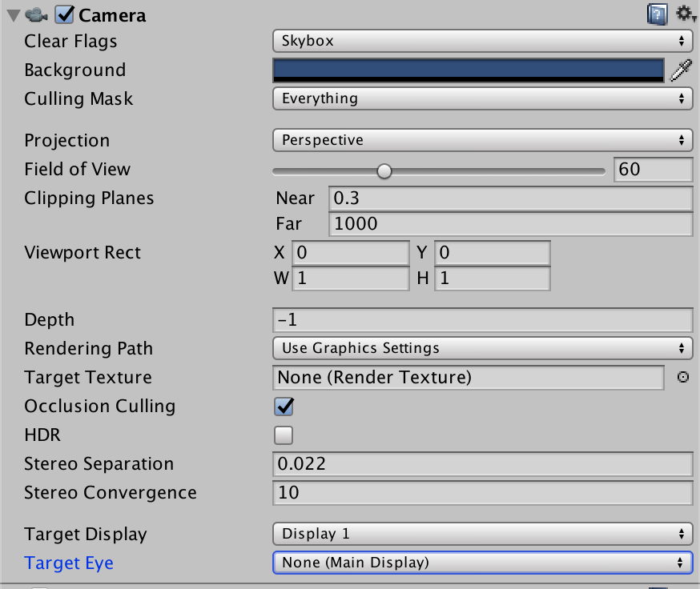Enable the HDR checkbox
Image resolution: width=700 pixels, height=589 pixels.
coord(284,435)
